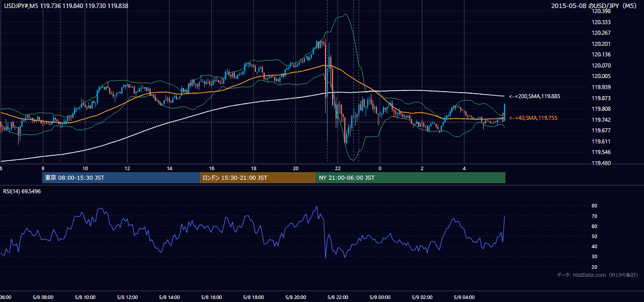The height and width of the screenshot is (302, 644).
Task: Click hour tick 22 under the price chart
Action: (x=338, y=169)
